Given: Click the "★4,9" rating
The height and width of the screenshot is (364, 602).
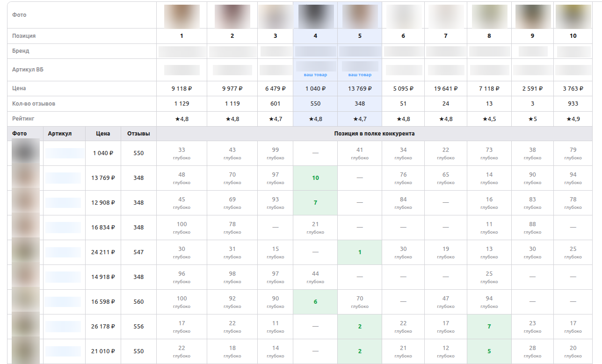Looking at the screenshot, I should [x=573, y=119].
